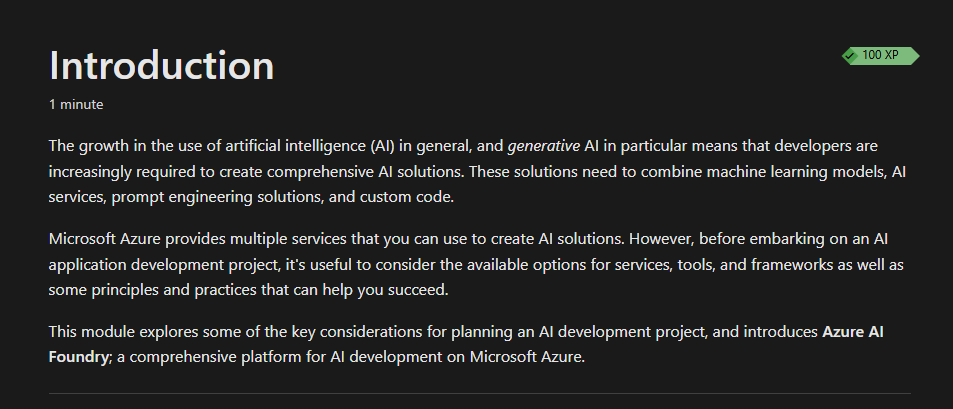The image size is (953, 409).
Task: Click the horizontal divider below the text
Action: coord(480,393)
